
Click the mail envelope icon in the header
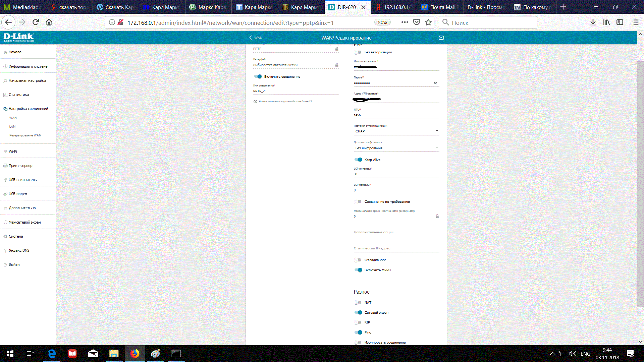pyautogui.click(x=441, y=38)
